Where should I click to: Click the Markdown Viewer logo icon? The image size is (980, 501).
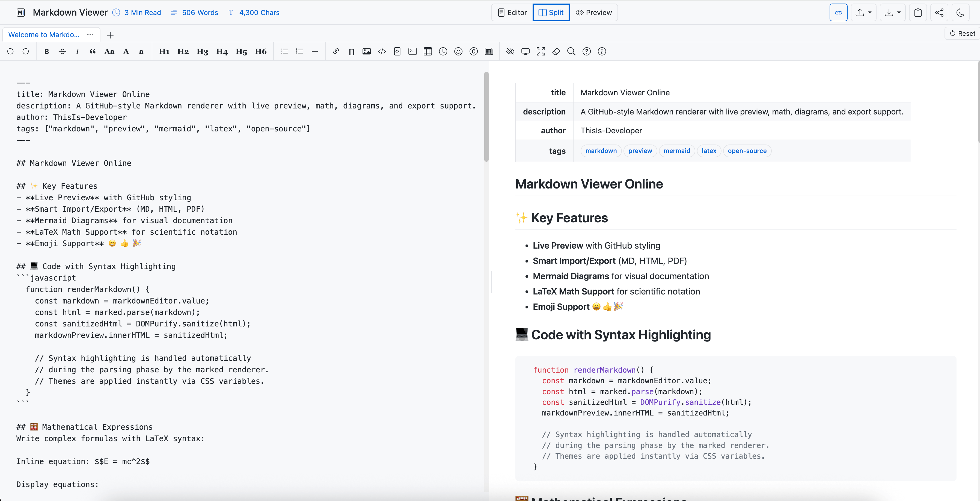pos(21,13)
